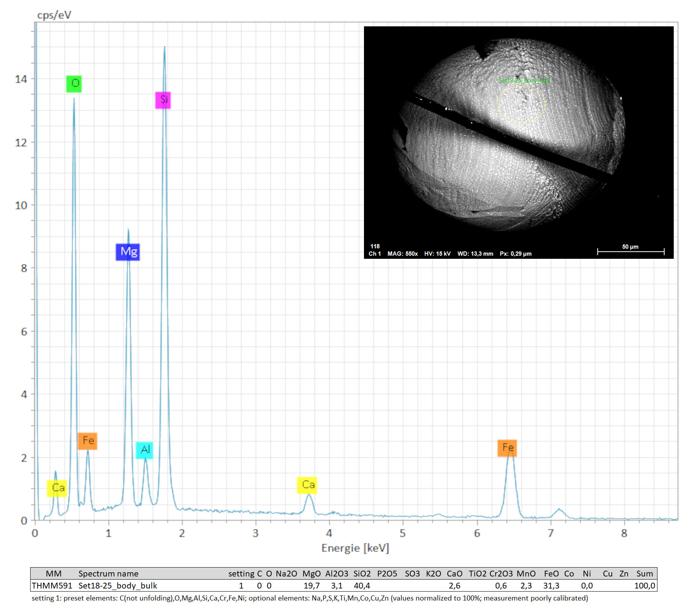
Task: Select the cps/eV y-axis label
Action: click(54, 15)
